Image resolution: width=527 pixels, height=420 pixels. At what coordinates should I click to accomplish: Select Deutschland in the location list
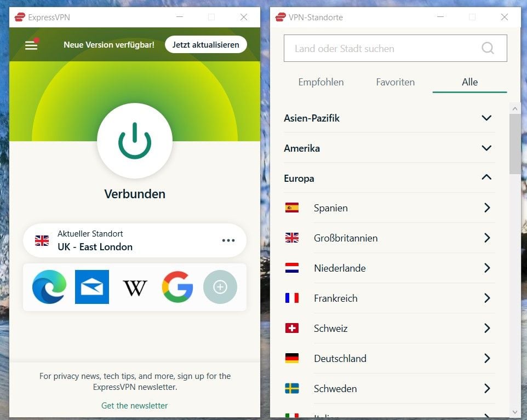[x=389, y=359]
